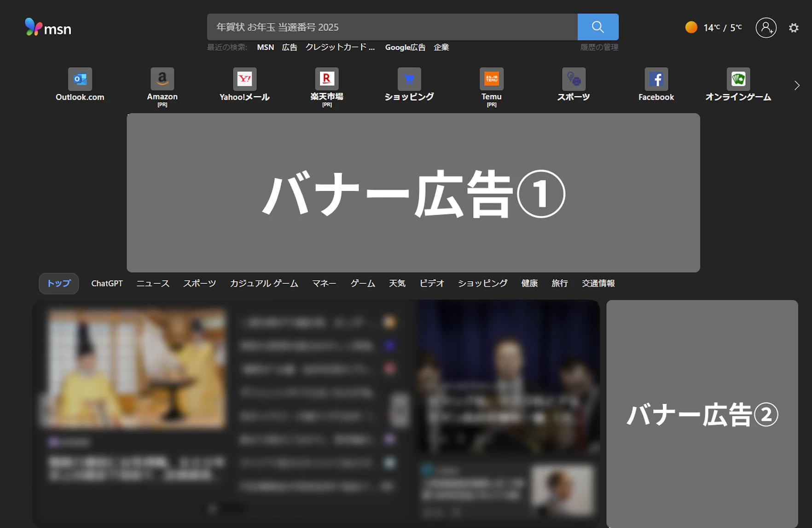Open the press conference news thumbnail
Image resolution: width=812 pixels, height=528 pixels.
508,377
